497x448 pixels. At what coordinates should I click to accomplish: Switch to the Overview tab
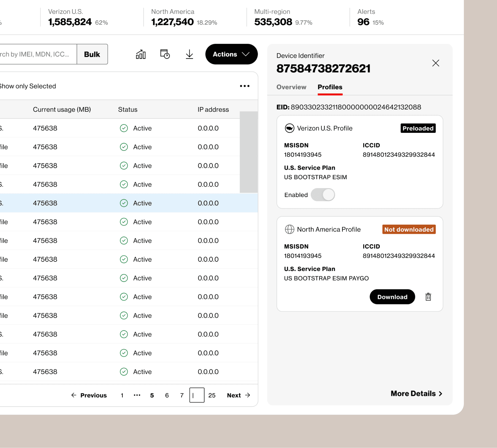(x=291, y=87)
